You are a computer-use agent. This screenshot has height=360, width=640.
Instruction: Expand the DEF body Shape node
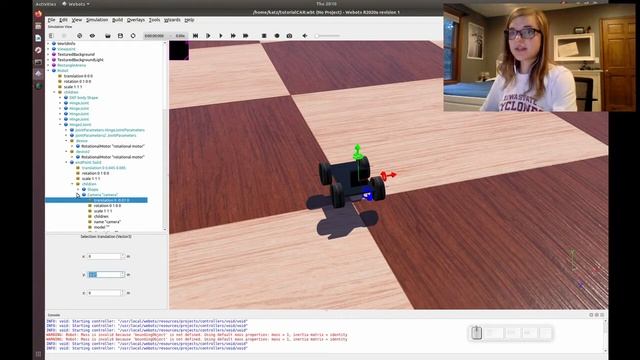click(x=60, y=98)
